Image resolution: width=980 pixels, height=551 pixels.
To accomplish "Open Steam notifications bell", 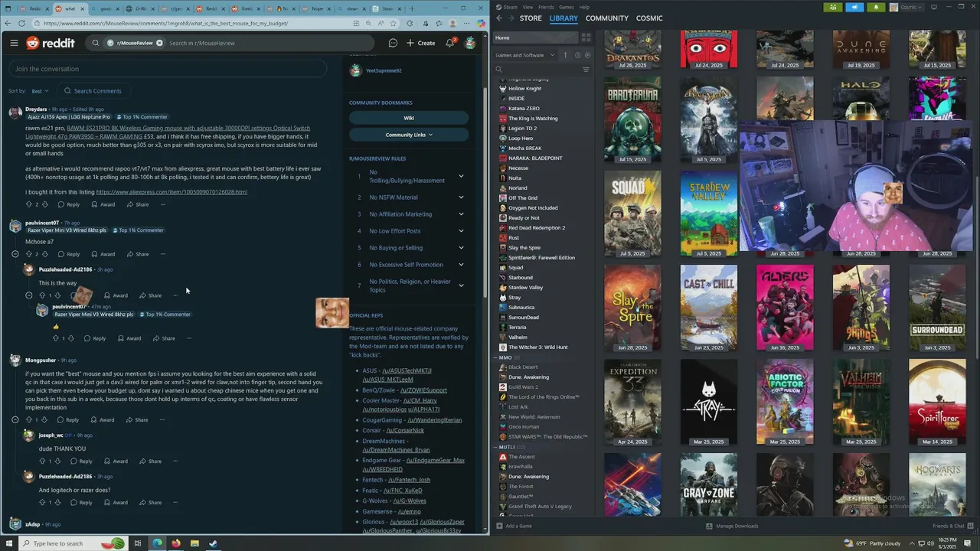I will pos(876,7).
